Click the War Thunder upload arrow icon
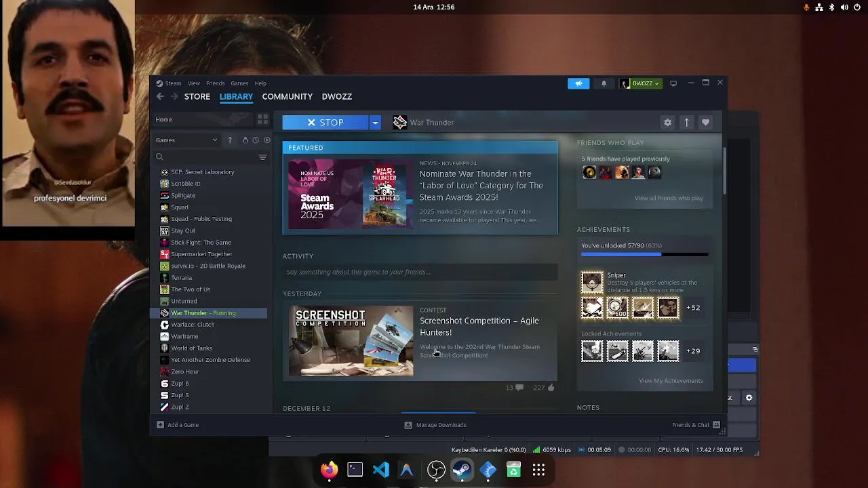Image resolution: width=868 pixels, height=488 pixels. click(x=686, y=123)
